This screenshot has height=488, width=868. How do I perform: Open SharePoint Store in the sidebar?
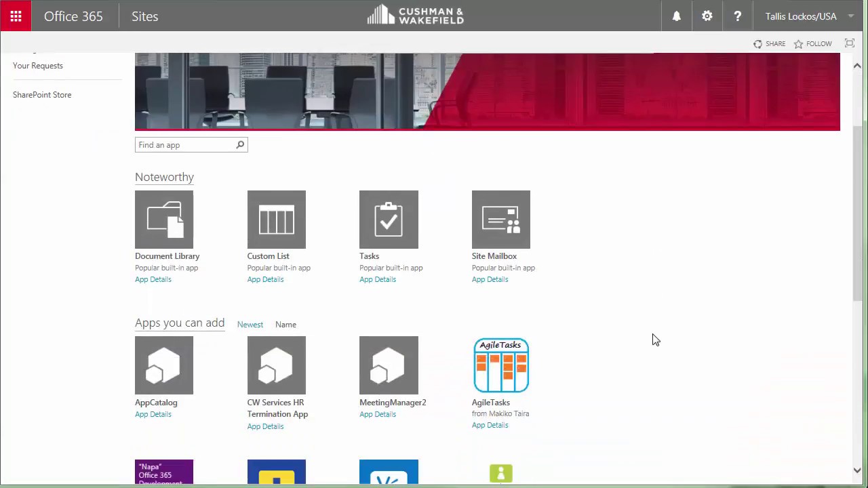pos(42,95)
